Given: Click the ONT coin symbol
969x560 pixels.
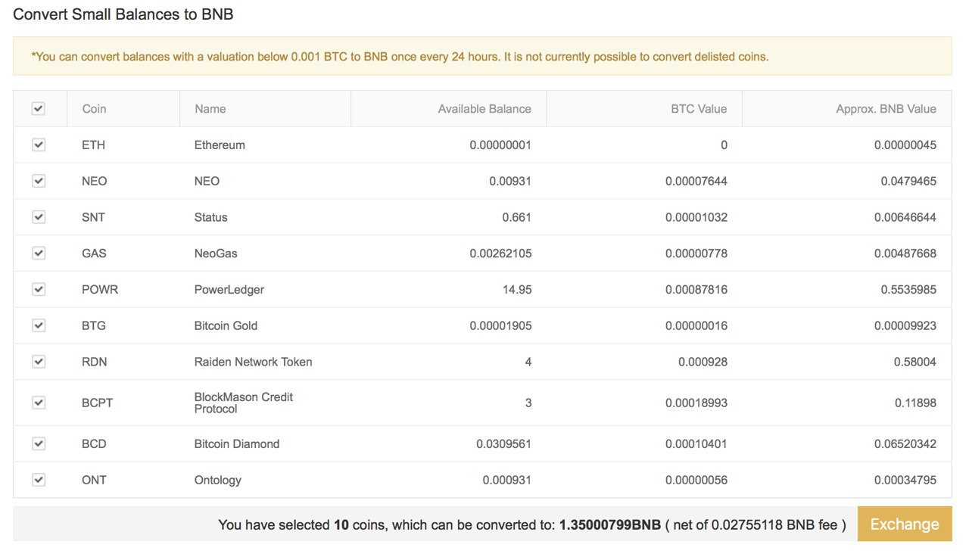Looking at the screenshot, I should point(94,480).
